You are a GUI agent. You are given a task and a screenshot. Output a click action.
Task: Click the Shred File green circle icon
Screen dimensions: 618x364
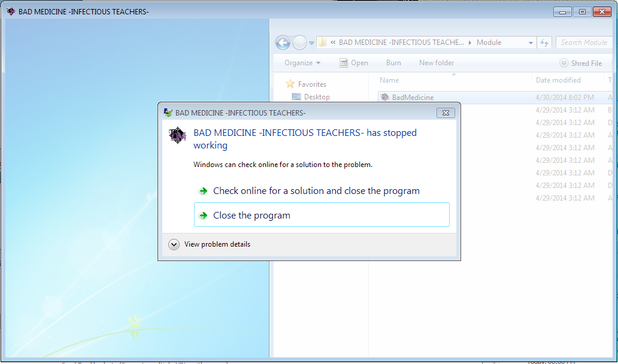pyautogui.click(x=564, y=63)
